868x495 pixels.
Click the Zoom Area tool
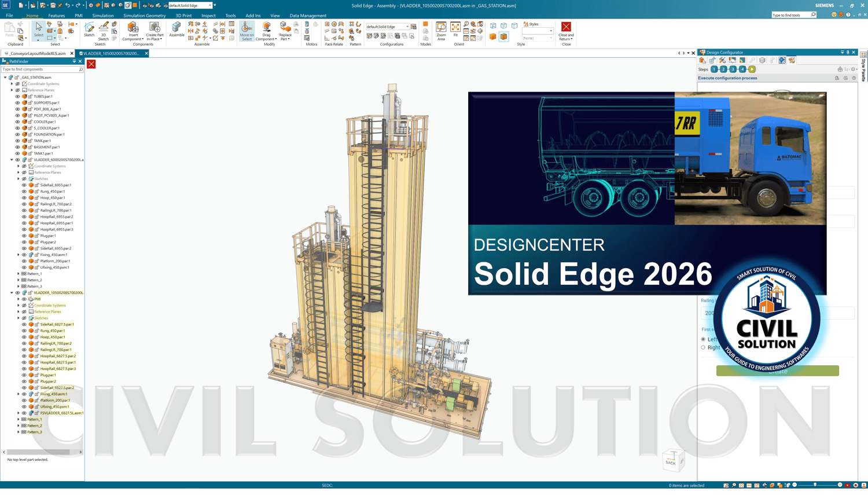441,31
